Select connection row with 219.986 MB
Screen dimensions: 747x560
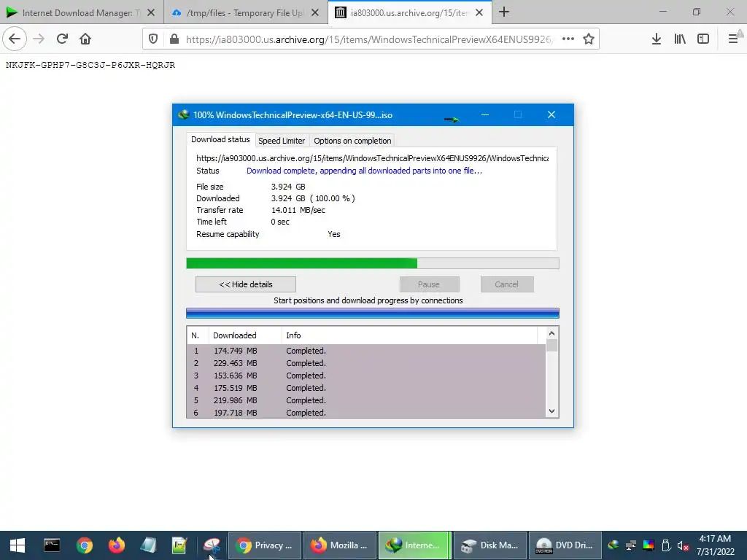click(366, 400)
